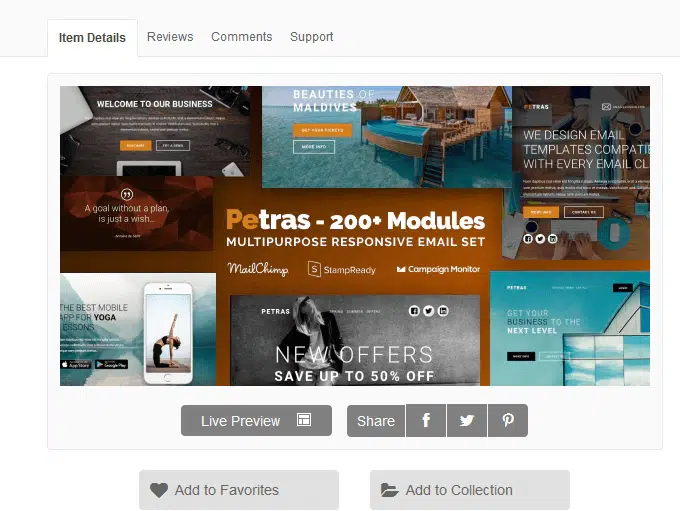Share item on Facebook
Viewport: 680px width, 511px height.
click(x=426, y=421)
